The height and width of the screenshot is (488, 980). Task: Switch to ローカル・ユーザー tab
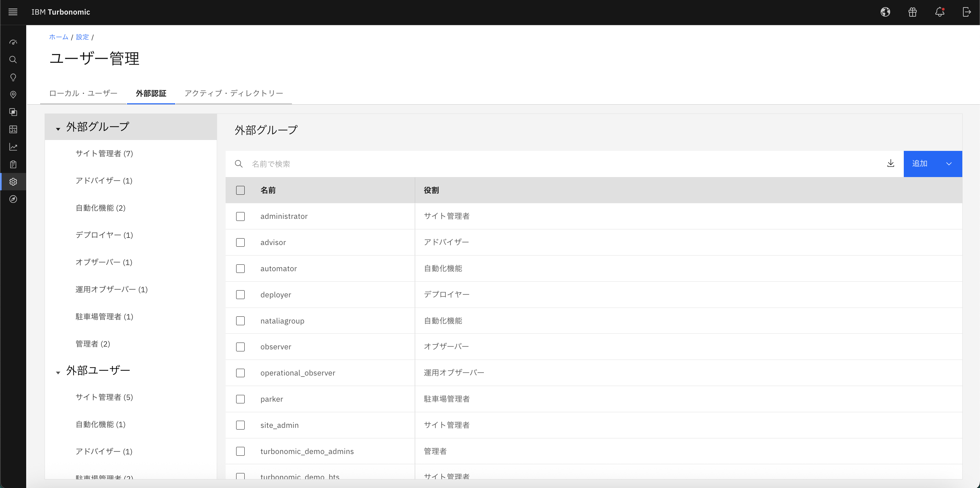(x=83, y=93)
